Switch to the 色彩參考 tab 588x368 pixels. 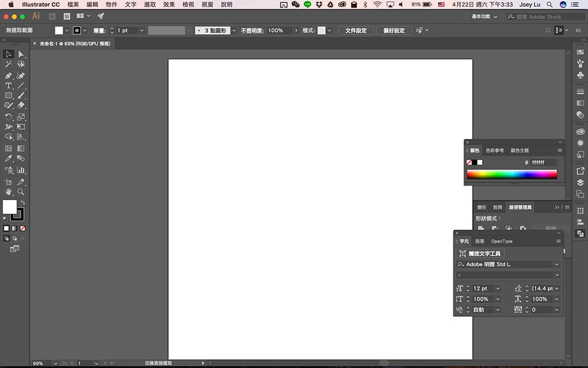[x=495, y=150]
